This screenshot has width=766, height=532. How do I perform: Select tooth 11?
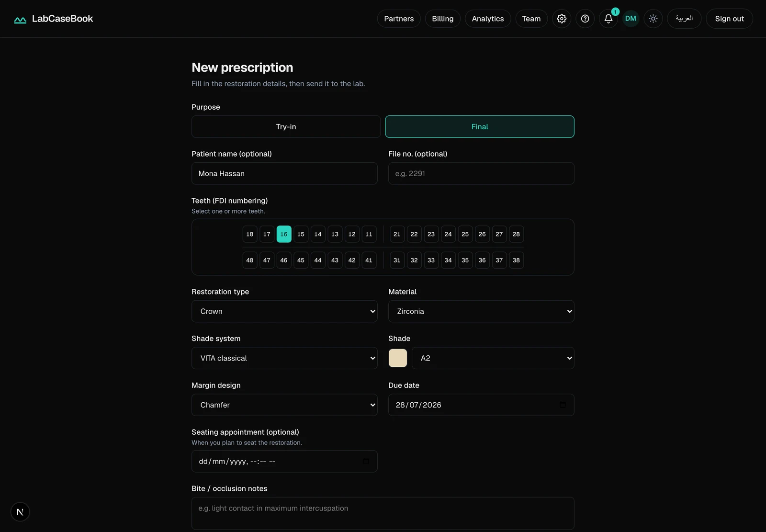click(x=369, y=234)
